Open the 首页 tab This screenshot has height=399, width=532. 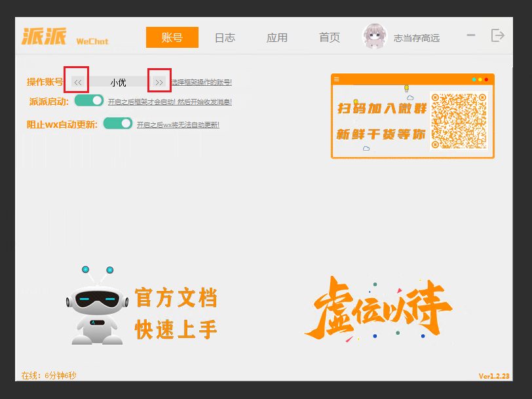click(x=329, y=37)
